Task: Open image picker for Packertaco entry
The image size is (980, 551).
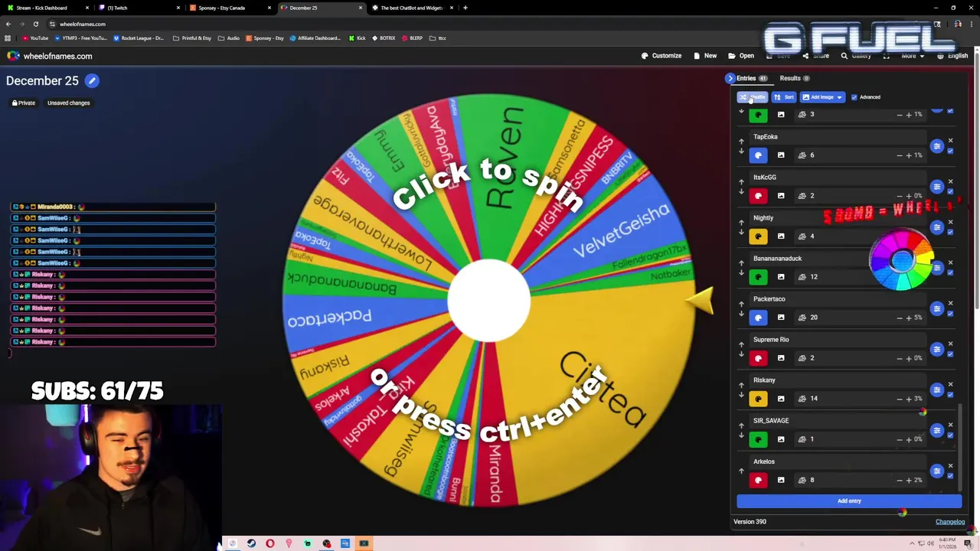Action: click(x=781, y=317)
